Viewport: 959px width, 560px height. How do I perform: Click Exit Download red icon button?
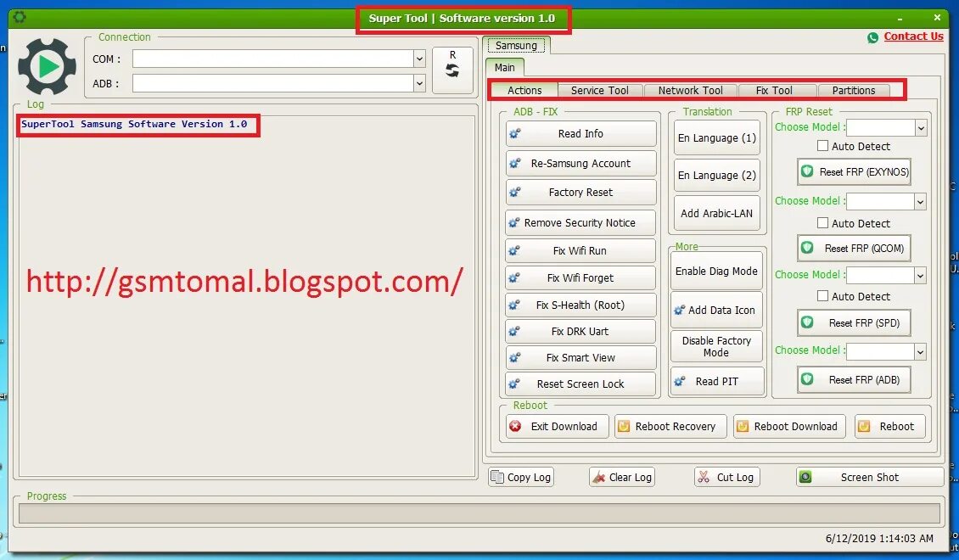557,426
